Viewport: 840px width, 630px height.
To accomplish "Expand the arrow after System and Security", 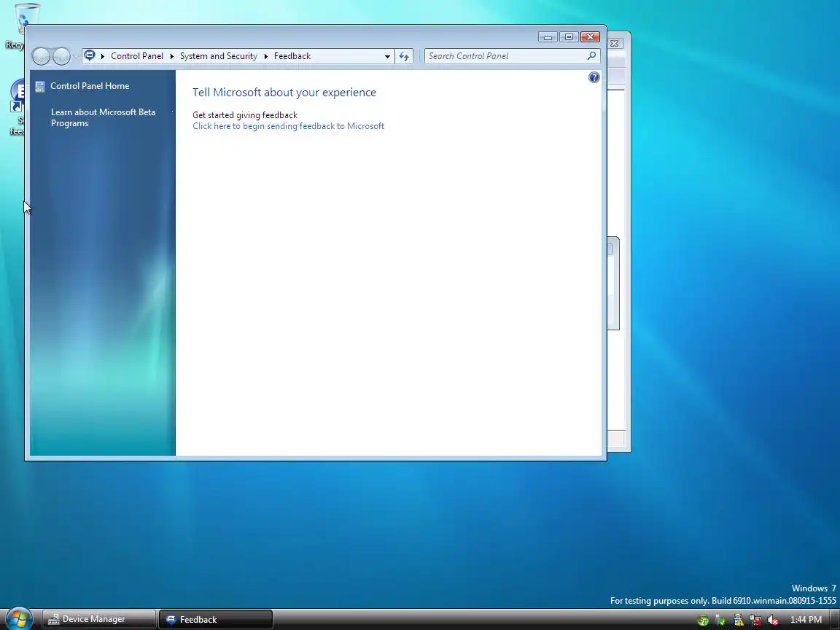I will pyautogui.click(x=265, y=56).
